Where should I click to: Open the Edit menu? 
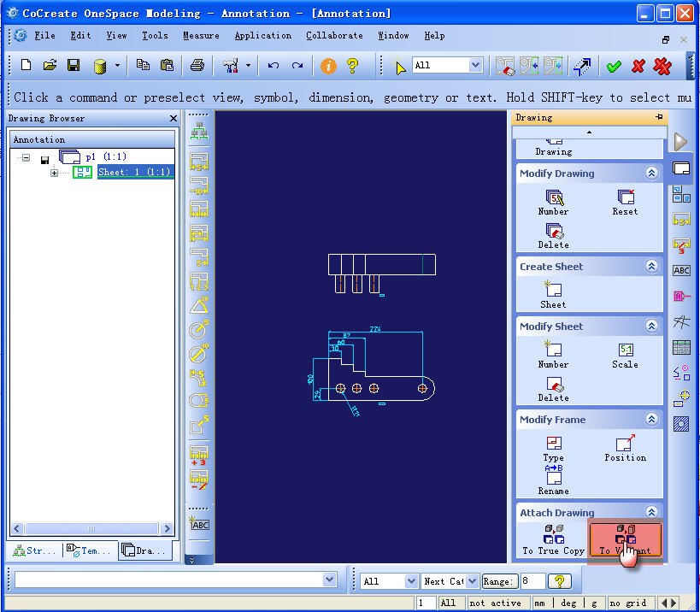[80, 36]
